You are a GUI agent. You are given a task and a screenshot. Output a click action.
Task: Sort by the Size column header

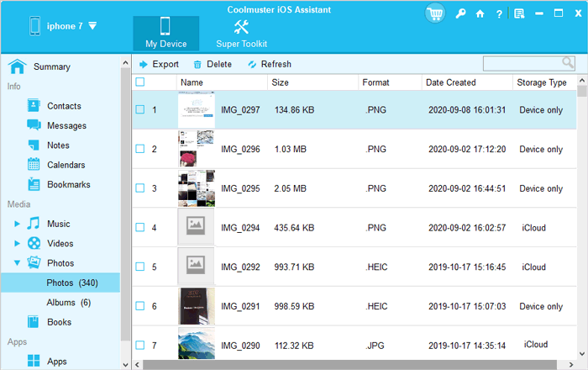(312, 82)
